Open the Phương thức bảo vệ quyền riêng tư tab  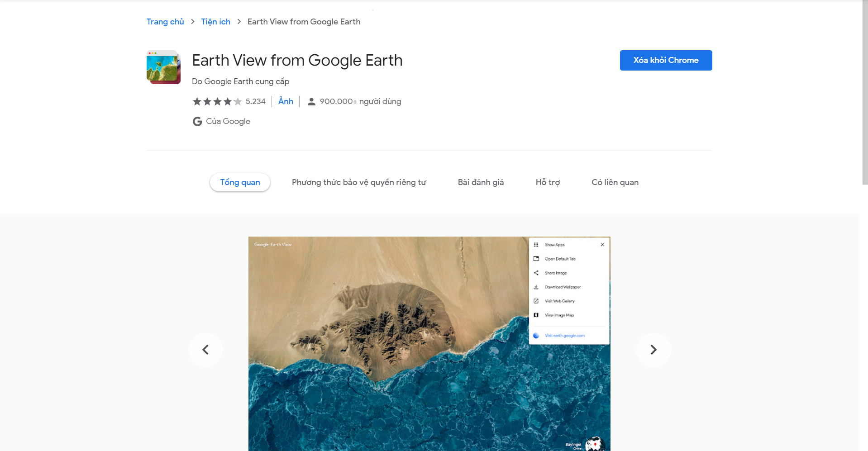click(x=359, y=182)
